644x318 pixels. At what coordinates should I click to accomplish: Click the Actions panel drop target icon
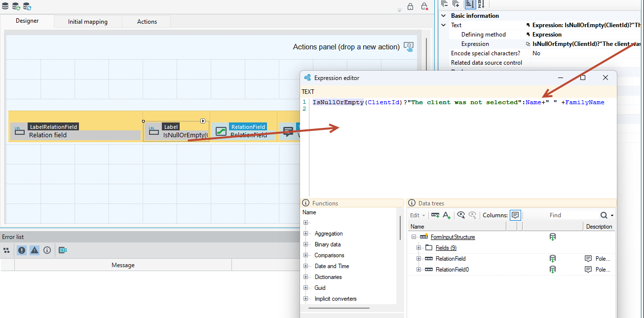pos(409,47)
